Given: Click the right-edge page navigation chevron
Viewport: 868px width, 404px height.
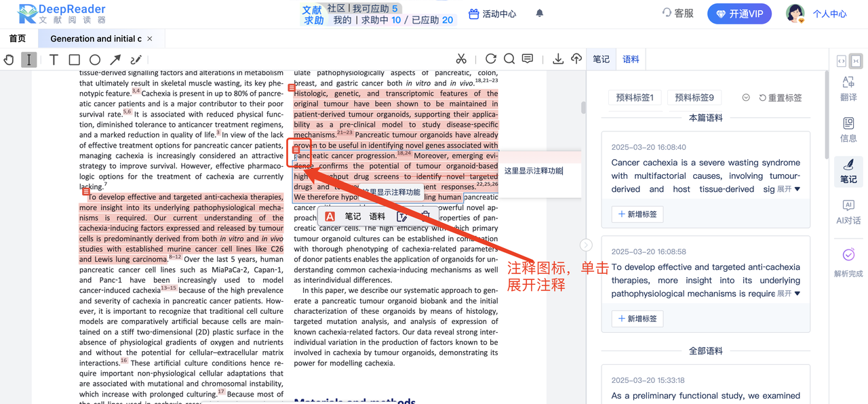Looking at the screenshot, I should point(586,245).
